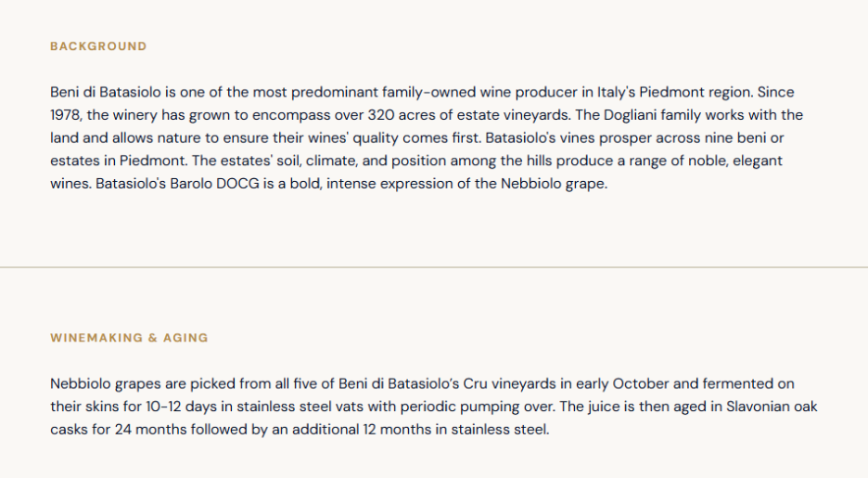Click the WINEMAKING & AGING heading
The width and height of the screenshot is (868, 478).
[129, 337]
